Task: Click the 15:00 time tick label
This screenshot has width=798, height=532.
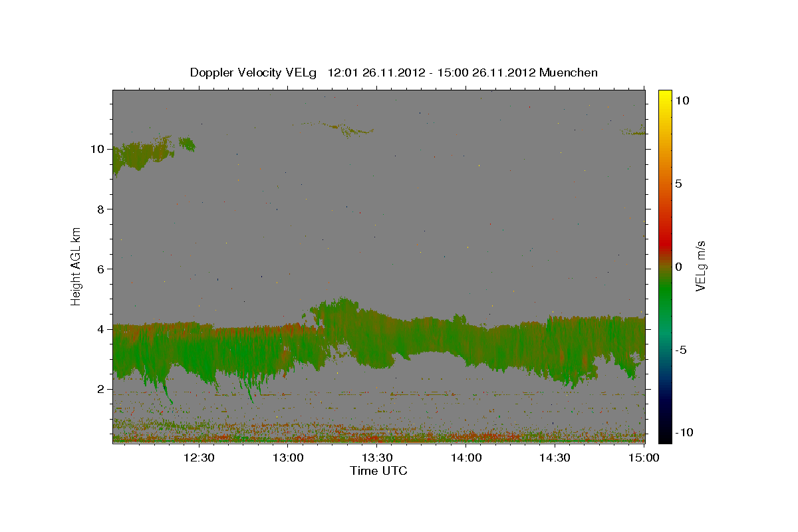Action: 643,458
